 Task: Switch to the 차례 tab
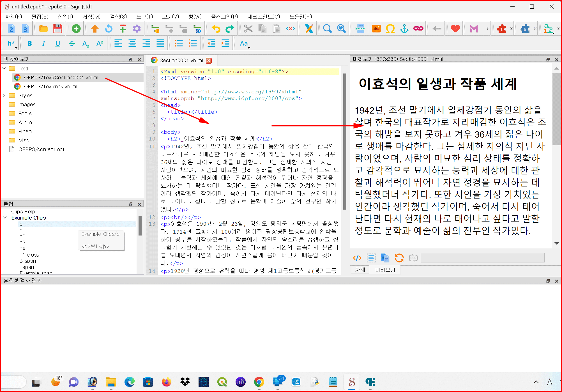360,270
